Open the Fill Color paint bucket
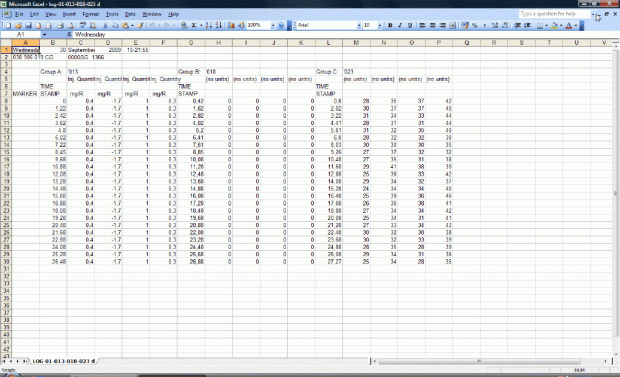The width and height of the screenshot is (620, 377). [554, 25]
